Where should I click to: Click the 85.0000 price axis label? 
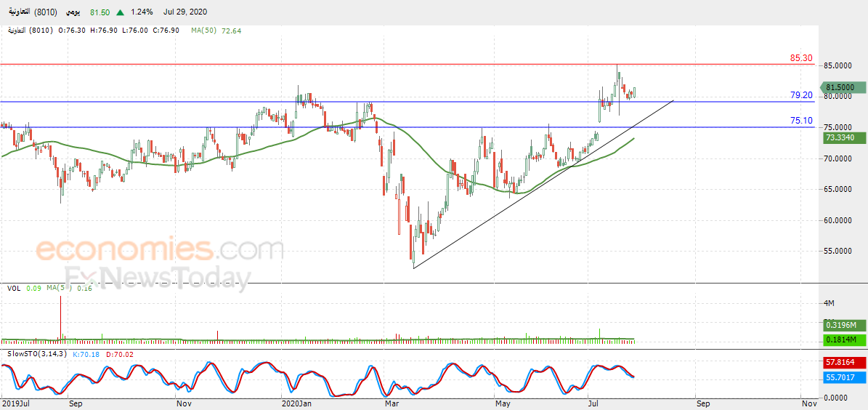[x=837, y=65]
